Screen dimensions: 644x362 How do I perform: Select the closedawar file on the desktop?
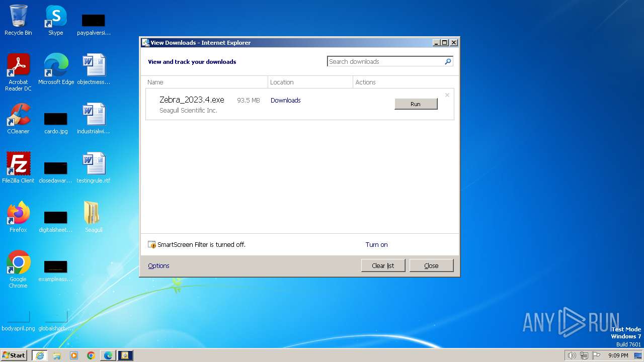click(56, 172)
